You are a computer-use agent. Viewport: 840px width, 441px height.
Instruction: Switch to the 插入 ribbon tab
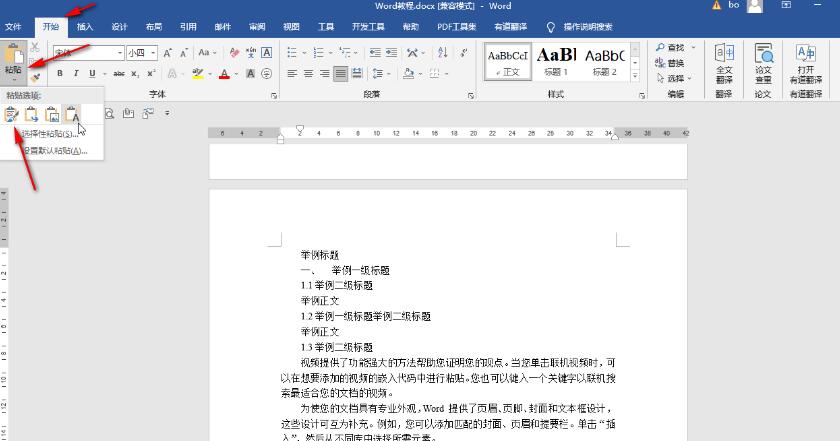click(85, 27)
